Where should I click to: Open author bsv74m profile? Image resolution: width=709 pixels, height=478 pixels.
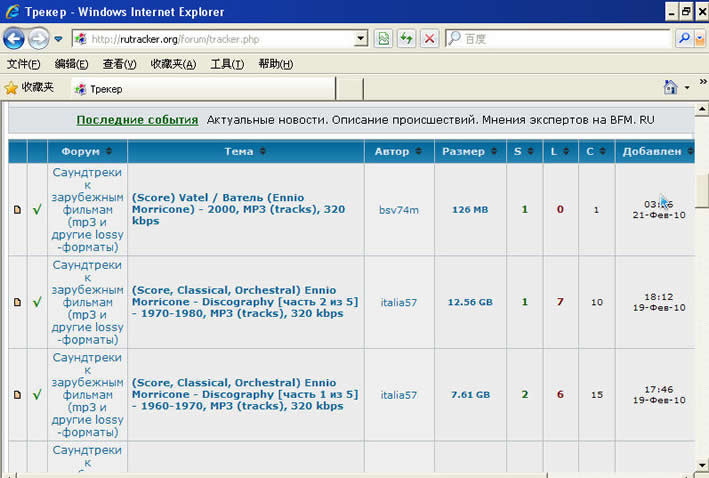tap(399, 210)
